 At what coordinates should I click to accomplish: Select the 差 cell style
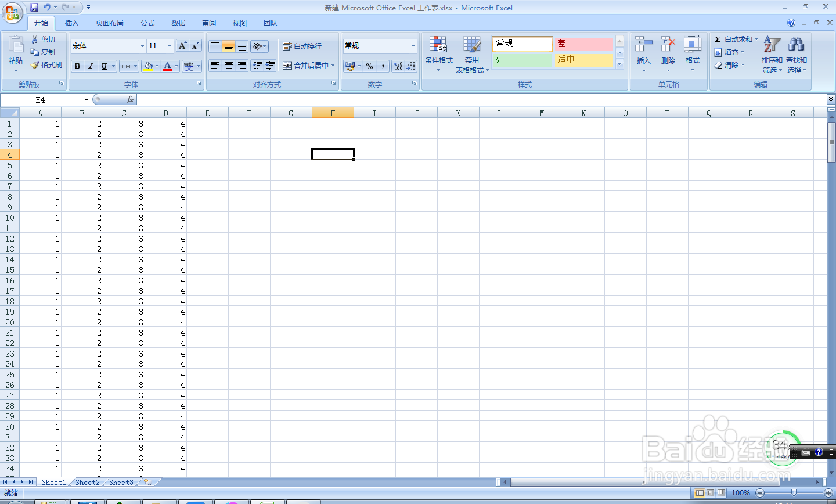(x=583, y=44)
